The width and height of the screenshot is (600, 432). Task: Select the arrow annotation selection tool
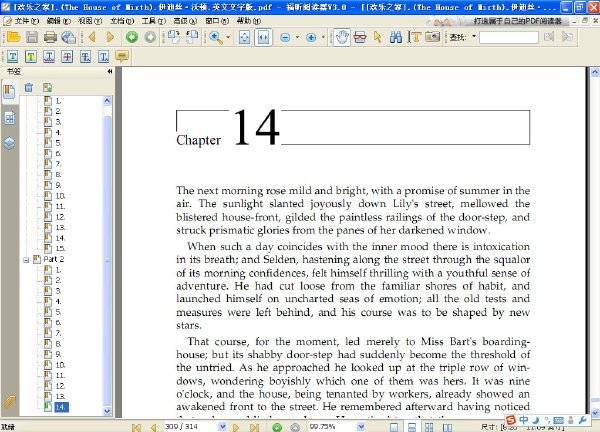coord(378,37)
